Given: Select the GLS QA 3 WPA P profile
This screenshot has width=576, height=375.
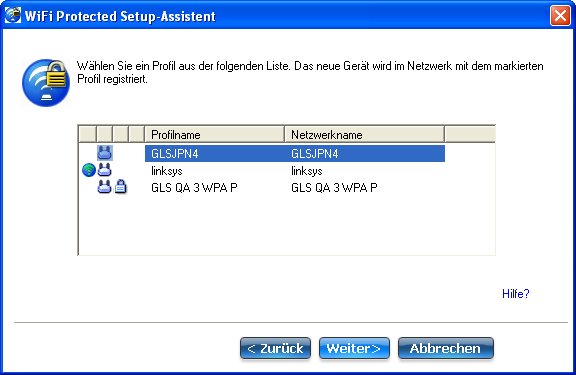Looking at the screenshot, I should [x=194, y=188].
